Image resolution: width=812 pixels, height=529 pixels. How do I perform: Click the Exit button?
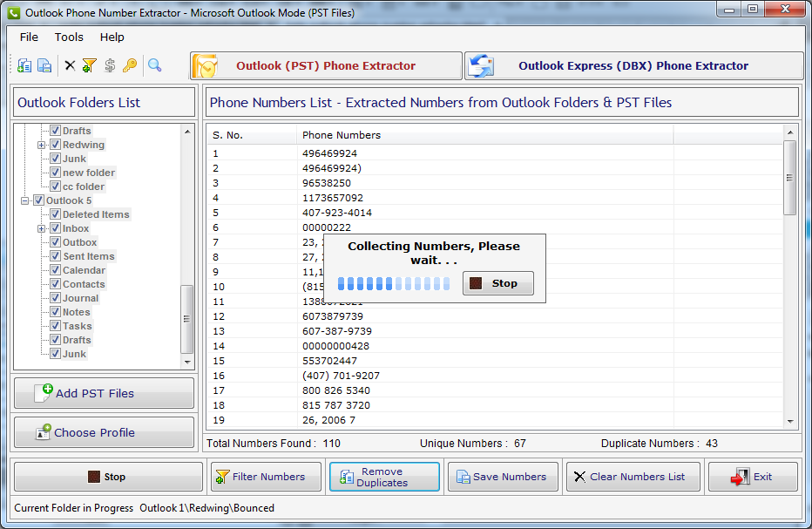pos(753,477)
